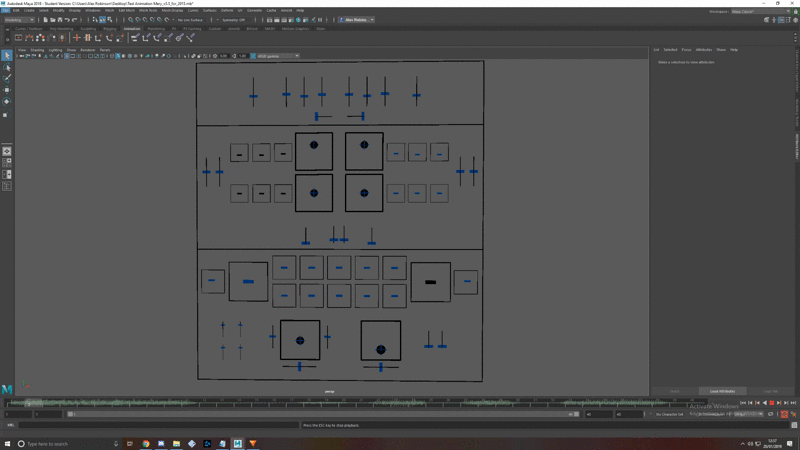
Task: Activate the Scale tool in toolbox
Action: pos(7,114)
